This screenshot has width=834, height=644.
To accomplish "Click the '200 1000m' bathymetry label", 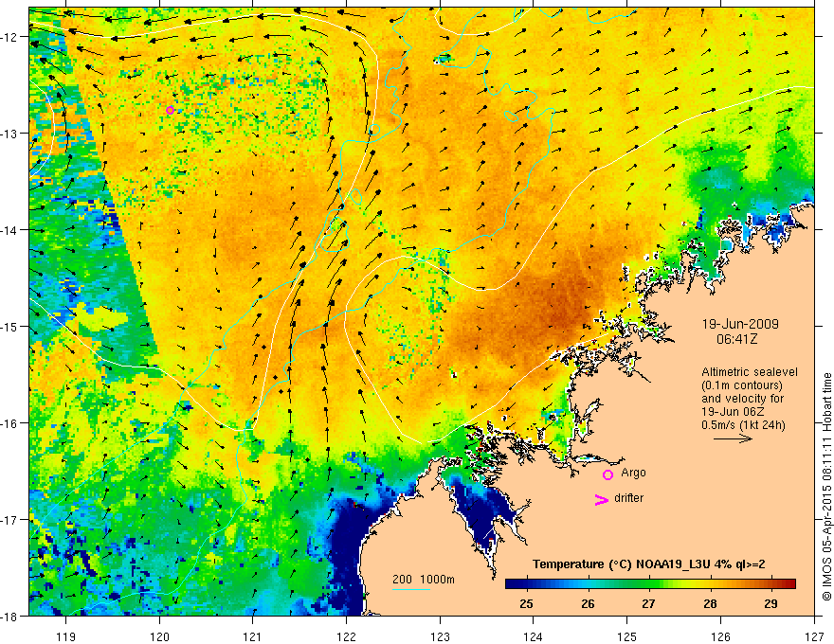I will 424,580.
